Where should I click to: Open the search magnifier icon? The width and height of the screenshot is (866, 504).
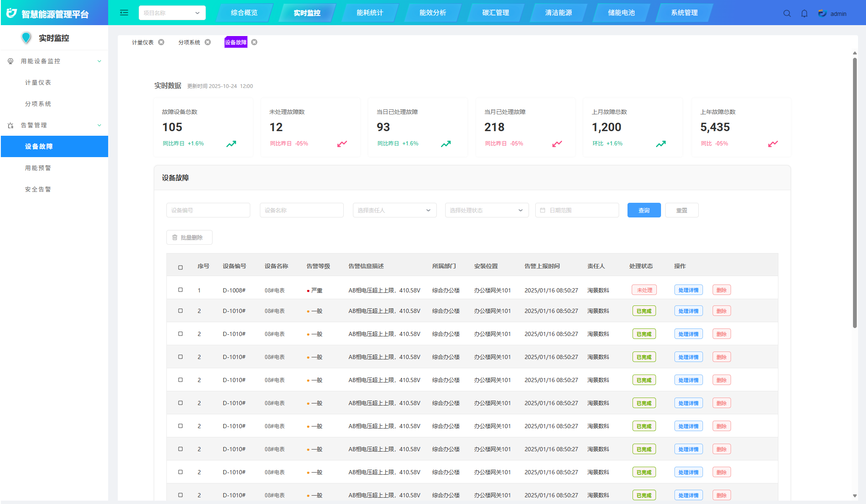coord(787,13)
